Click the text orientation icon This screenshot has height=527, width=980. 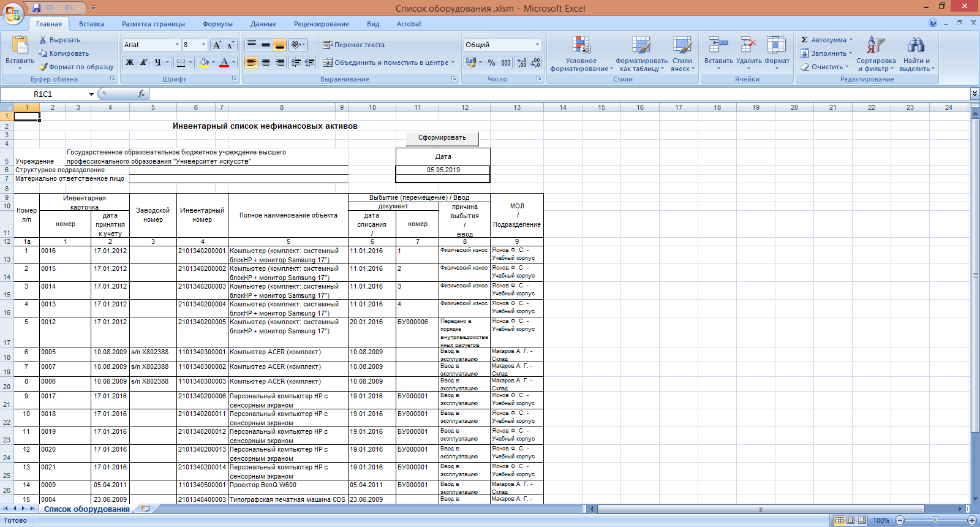[296, 45]
